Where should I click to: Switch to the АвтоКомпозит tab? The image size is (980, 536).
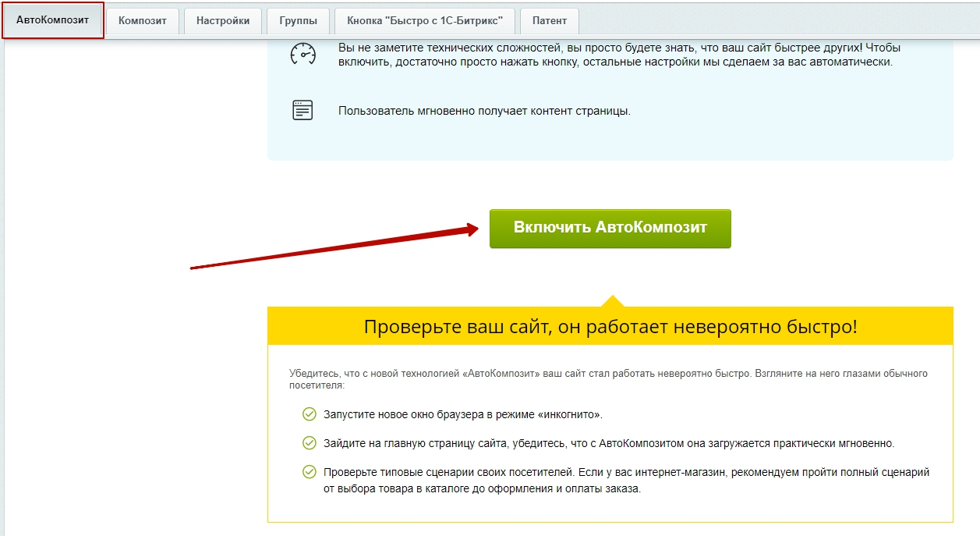pyautogui.click(x=53, y=20)
